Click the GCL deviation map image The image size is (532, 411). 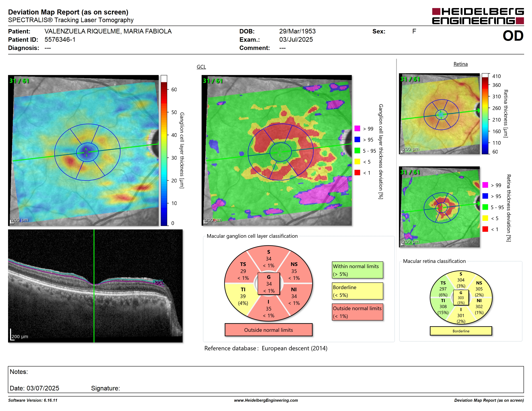coord(276,150)
